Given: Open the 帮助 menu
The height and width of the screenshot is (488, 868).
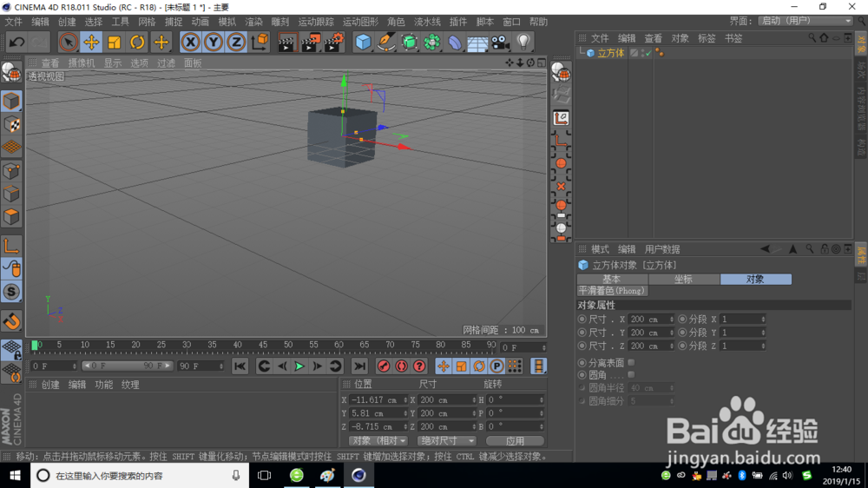Looking at the screenshot, I should coord(538,22).
